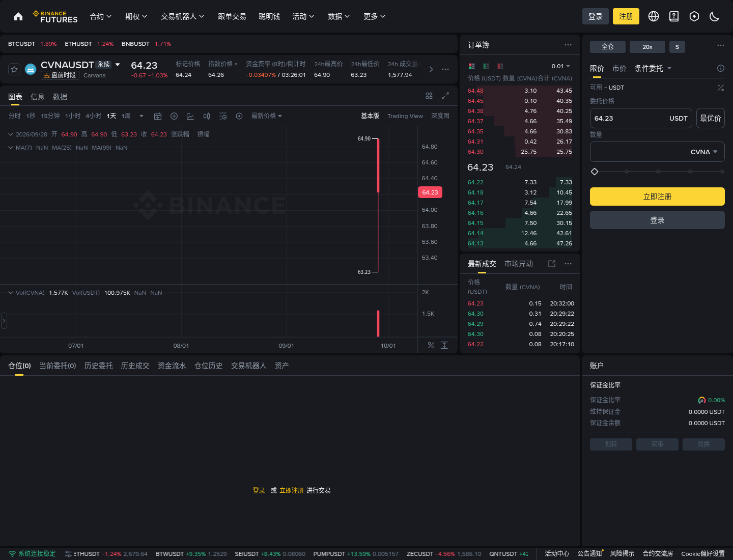The image size is (733, 560).
Task: Open the 20x leverage setting
Action: [x=647, y=47]
